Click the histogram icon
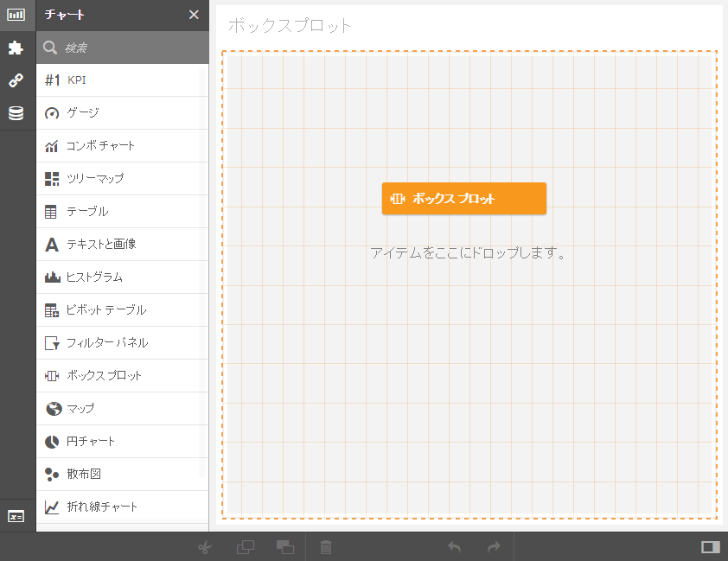This screenshot has height=561, width=728. click(53, 277)
